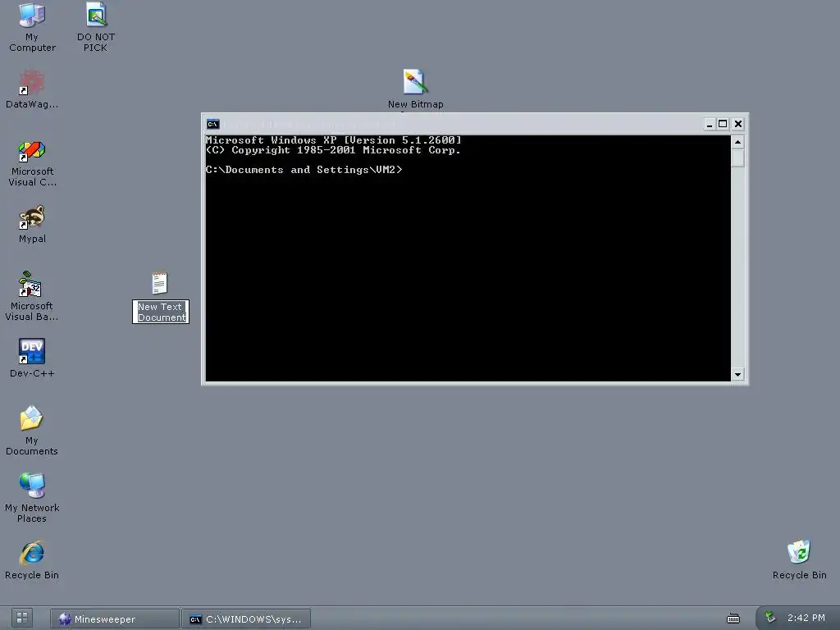The width and height of the screenshot is (840, 630).
Task: Select the New Bitmap image icon
Action: coord(415,82)
